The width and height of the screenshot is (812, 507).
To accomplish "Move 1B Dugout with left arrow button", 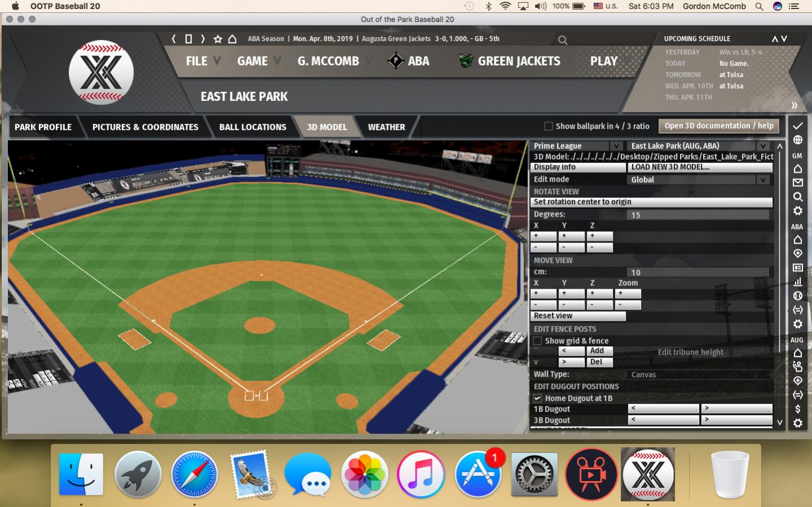I will tap(663, 408).
